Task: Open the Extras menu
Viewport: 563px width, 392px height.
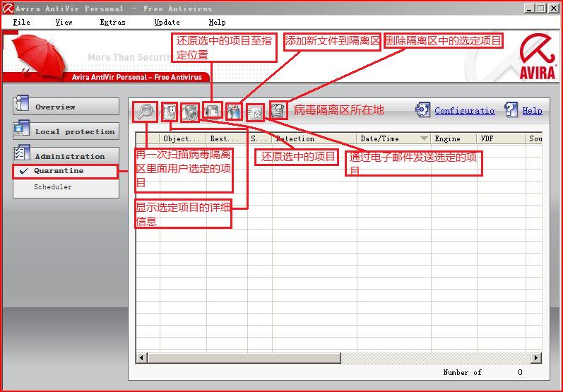Action: coord(113,23)
